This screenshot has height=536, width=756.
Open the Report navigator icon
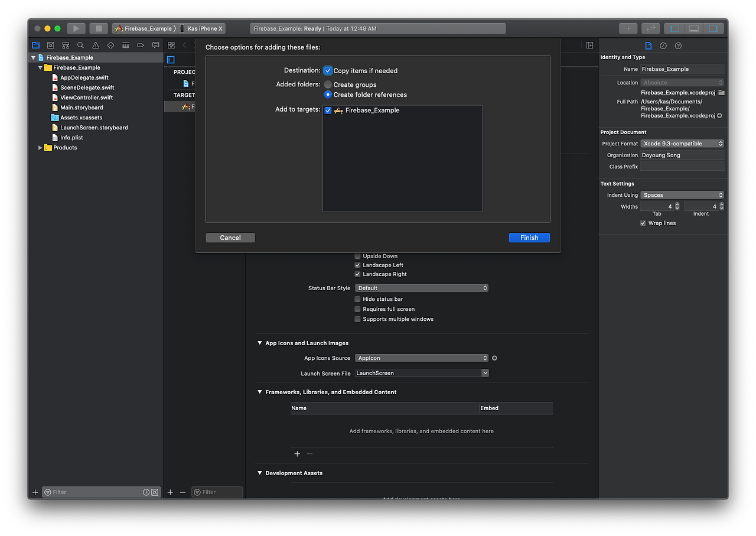155,45
